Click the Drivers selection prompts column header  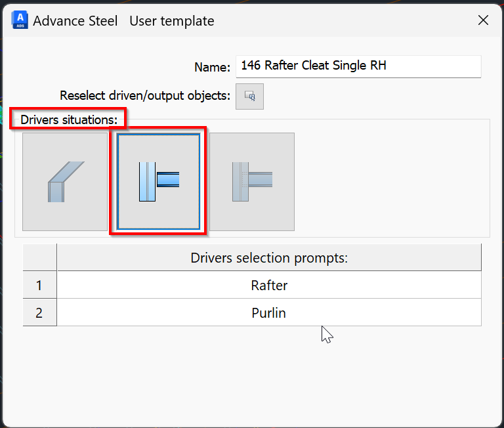pyautogui.click(x=269, y=257)
